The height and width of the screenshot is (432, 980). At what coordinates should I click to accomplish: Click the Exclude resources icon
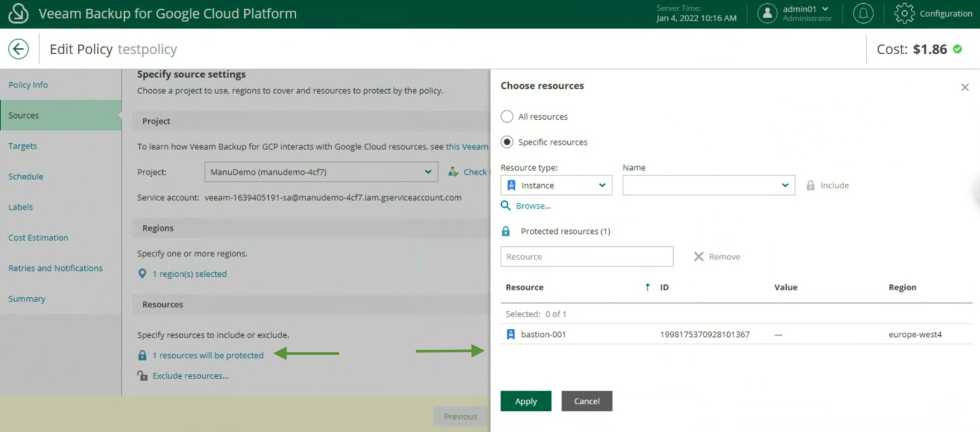(142, 376)
